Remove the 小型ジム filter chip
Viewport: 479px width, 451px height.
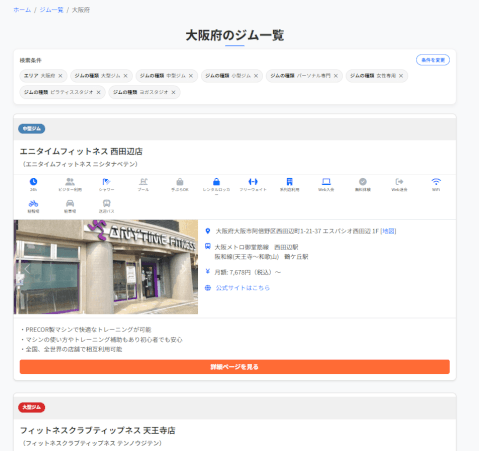point(256,76)
